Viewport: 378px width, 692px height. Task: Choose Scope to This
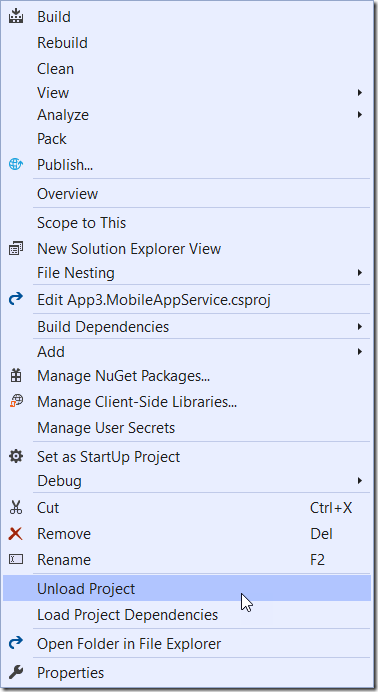[x=187, y=223]
